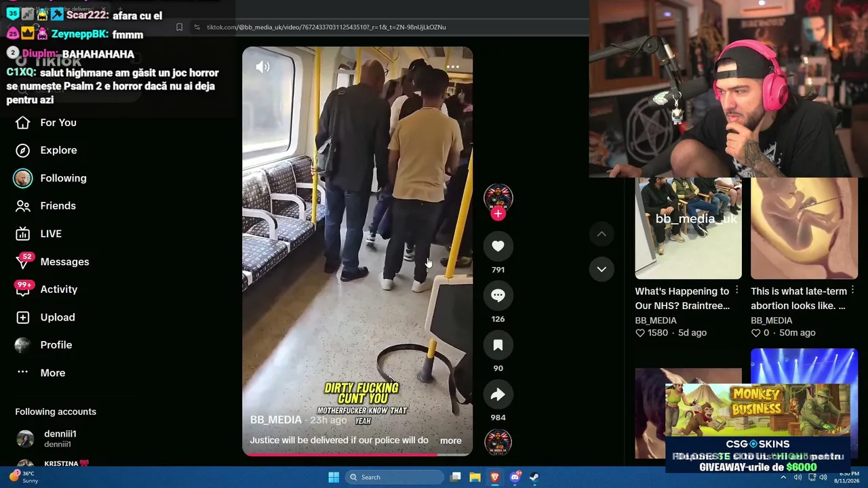Viewport: 868px width, 488px height.
Task: Open Steam from the taskbar
Action: point(534,477)
